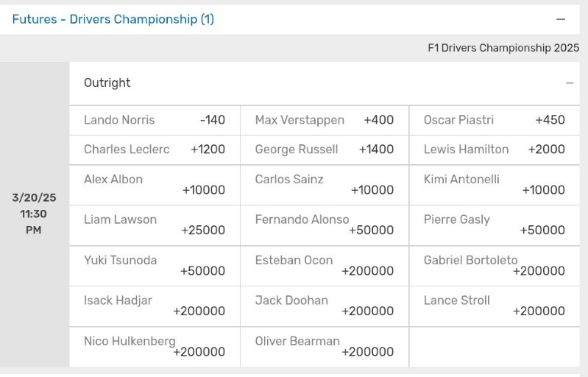Select Fernando Alonso at +50000
Image resolution: width=588 pixels, height=377 pixels.
tap(325, 225)
